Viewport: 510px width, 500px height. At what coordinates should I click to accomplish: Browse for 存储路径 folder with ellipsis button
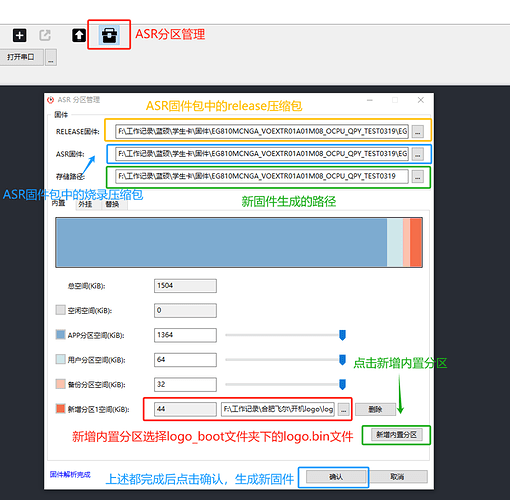417,177
